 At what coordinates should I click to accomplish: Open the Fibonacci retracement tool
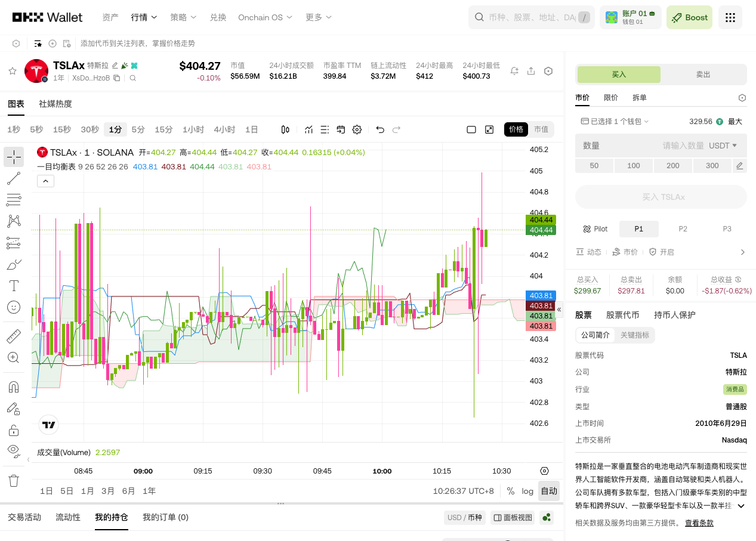[13, 200]
